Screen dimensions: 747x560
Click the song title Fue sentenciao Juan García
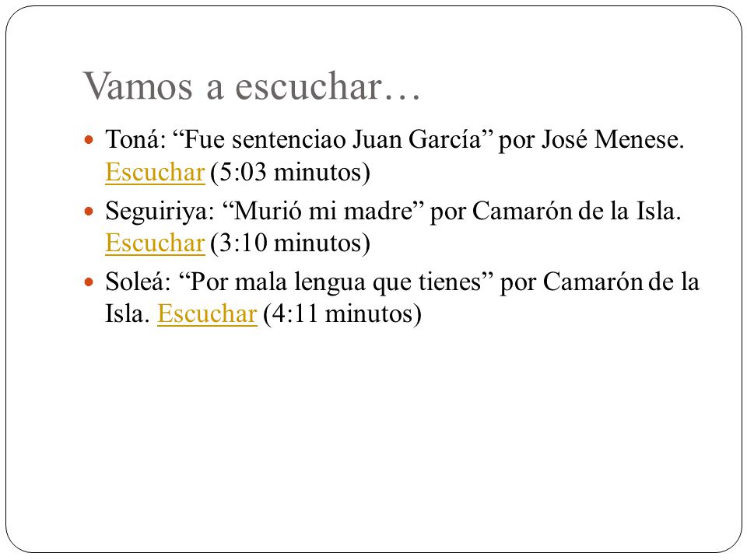click(x=332, y=139)
